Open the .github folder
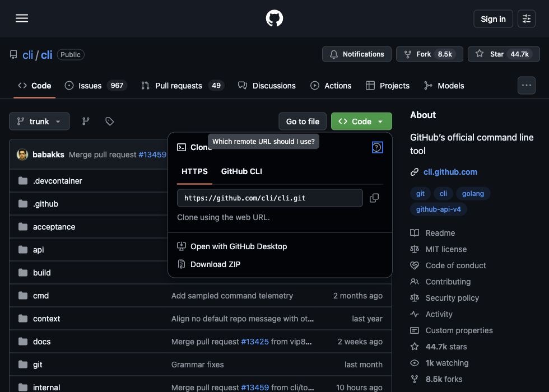Viewport: 549px width, 392px height. tap(45, 204)
